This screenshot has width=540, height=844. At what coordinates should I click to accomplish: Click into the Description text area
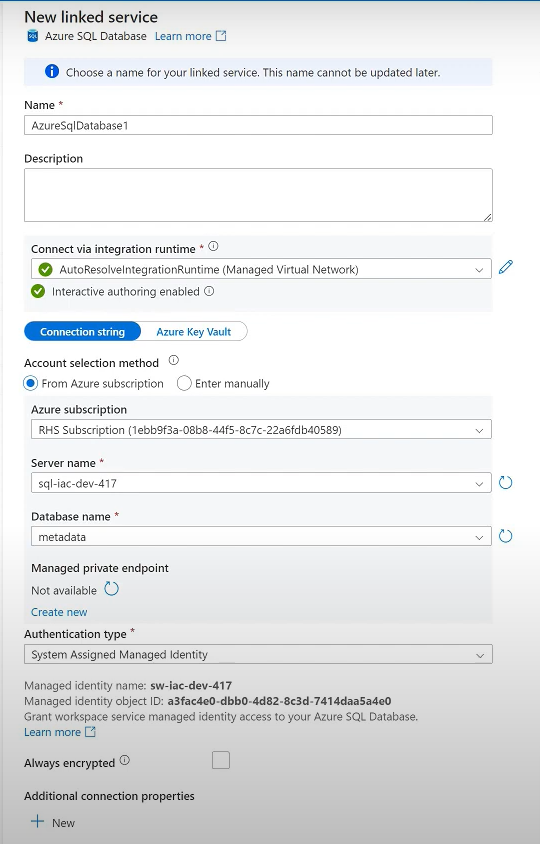click(258, 195)
